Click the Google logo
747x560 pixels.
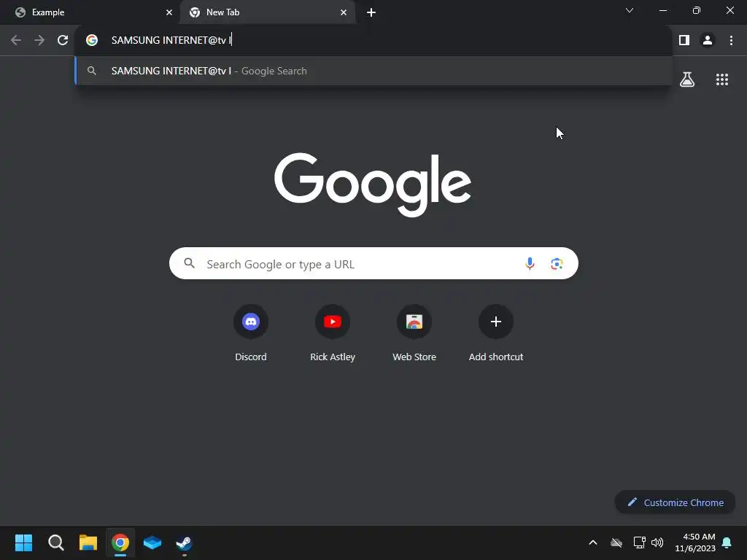[373, 184]
